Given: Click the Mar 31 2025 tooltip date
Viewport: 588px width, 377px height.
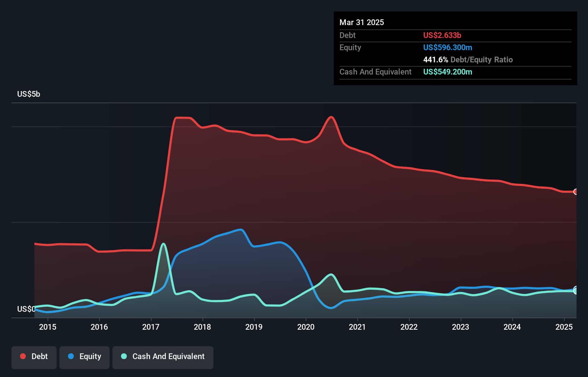Looking at the screenshot, I should 362,22.
